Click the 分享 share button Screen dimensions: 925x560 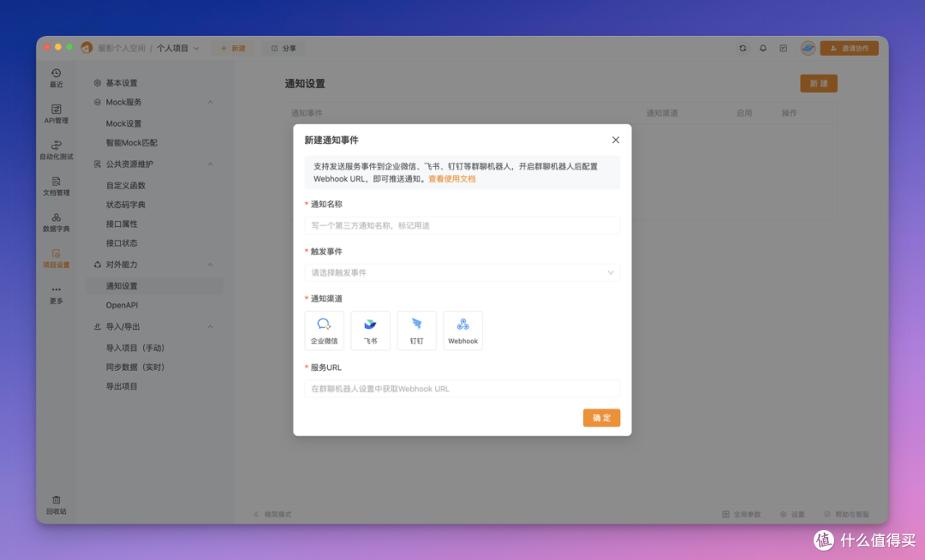pyautogui.click(x=283, y=48)
